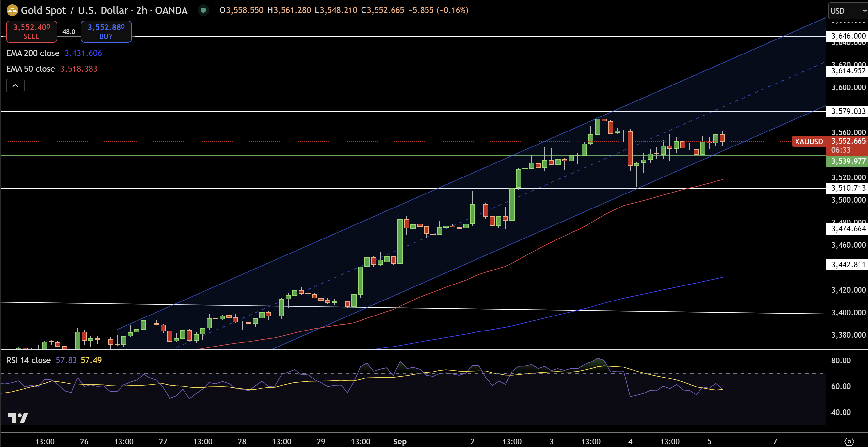Viewport: 868px width, 447px height.
Task: Click the RSI 14 close indicator label
Action: pos(28,360)
